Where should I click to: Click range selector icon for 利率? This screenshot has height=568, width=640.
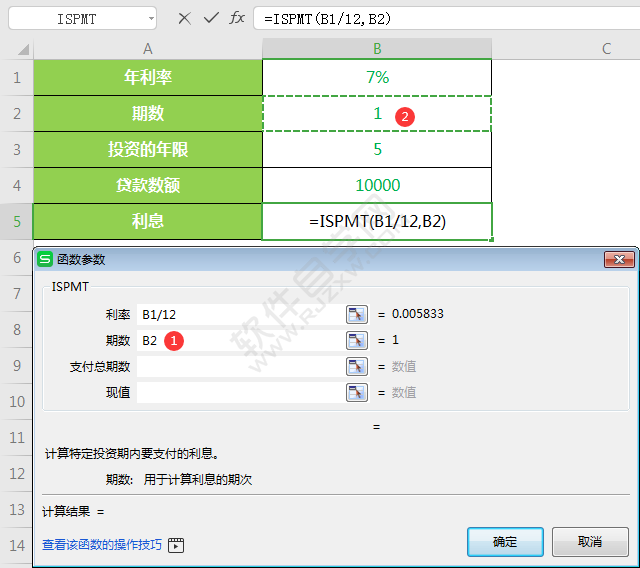click(357, 314)
